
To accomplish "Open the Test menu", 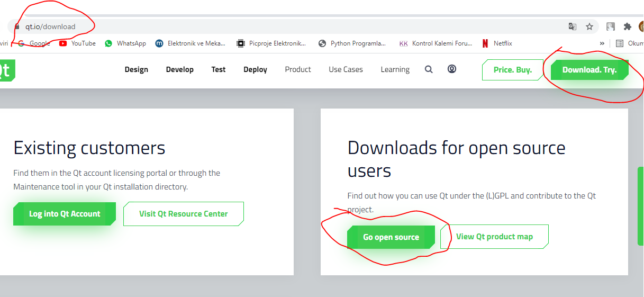I will pos(219,69).
